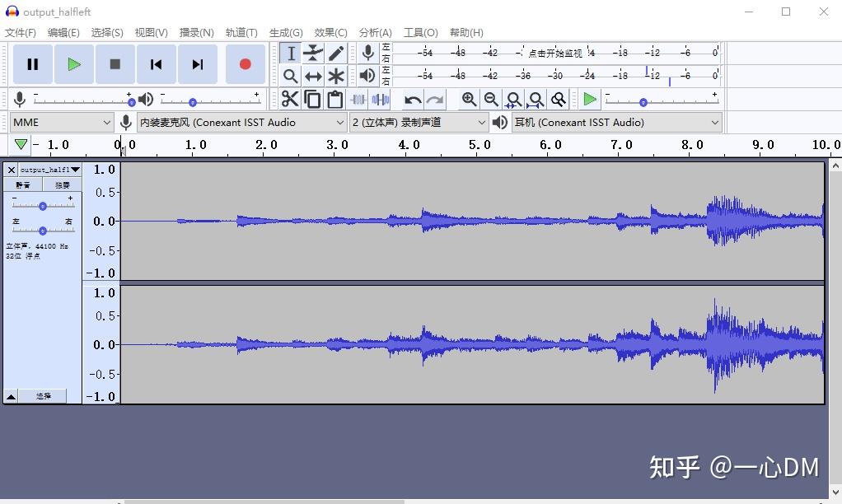Paste audio with the clipboard icon
Viewport: 842px width, 504px height.
point(335,100)
